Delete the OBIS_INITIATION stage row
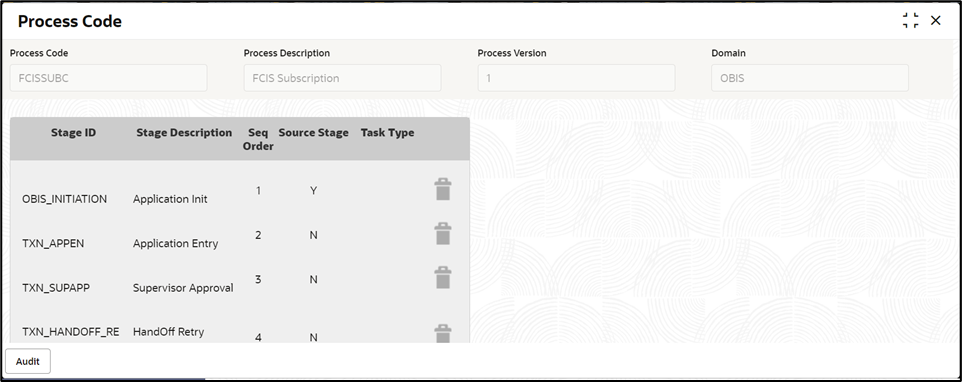 coord(442,189)
